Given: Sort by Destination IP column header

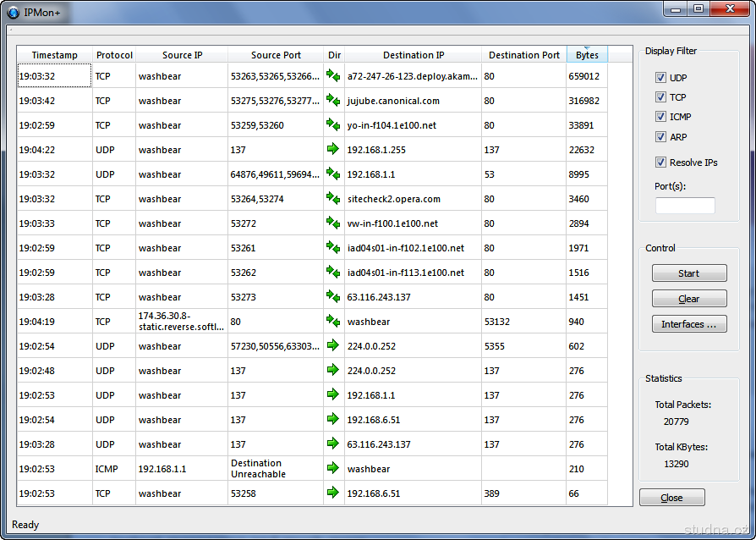Looking at the screenshot, I should tap(414, 55).
